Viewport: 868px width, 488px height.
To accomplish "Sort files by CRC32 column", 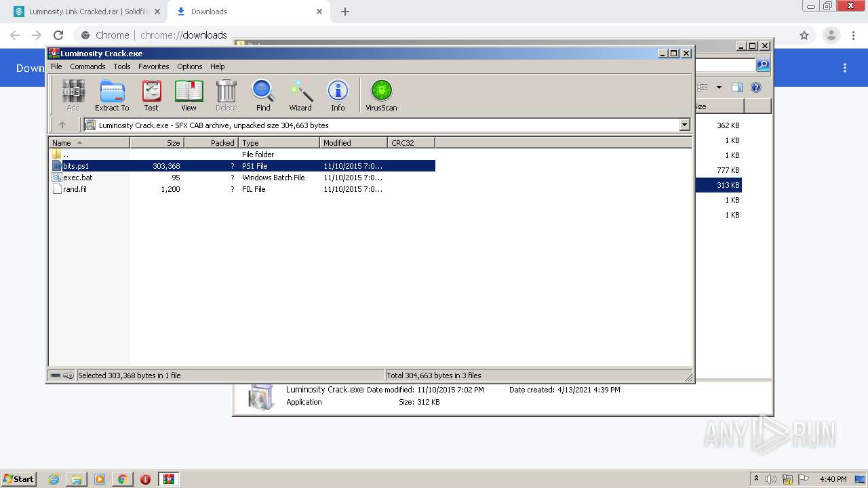I will click(412, 142).
